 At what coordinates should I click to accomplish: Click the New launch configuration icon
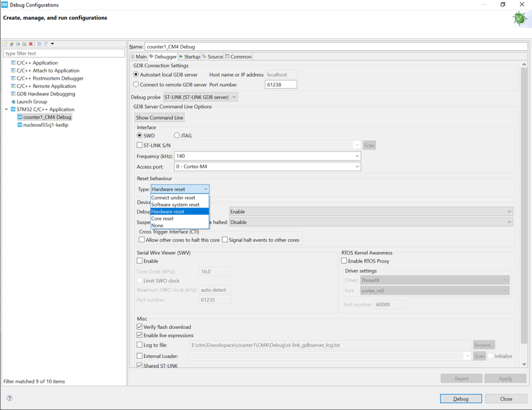point(5,44)
